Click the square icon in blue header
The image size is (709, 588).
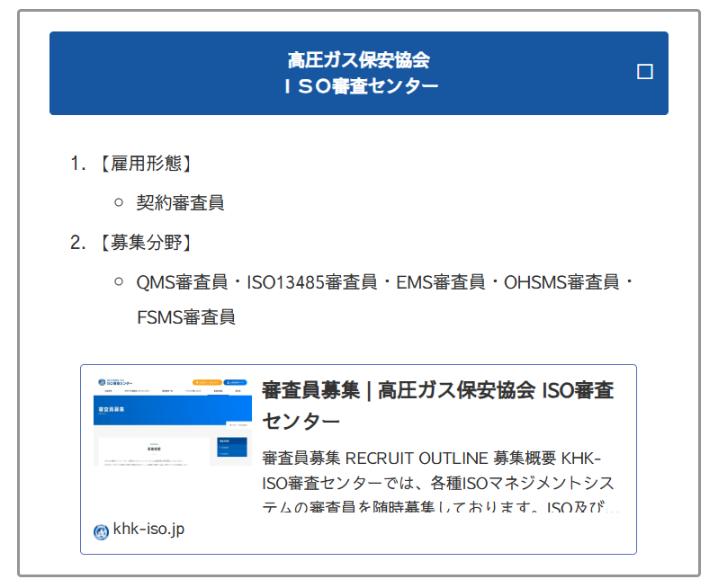[x=644, y=71]
